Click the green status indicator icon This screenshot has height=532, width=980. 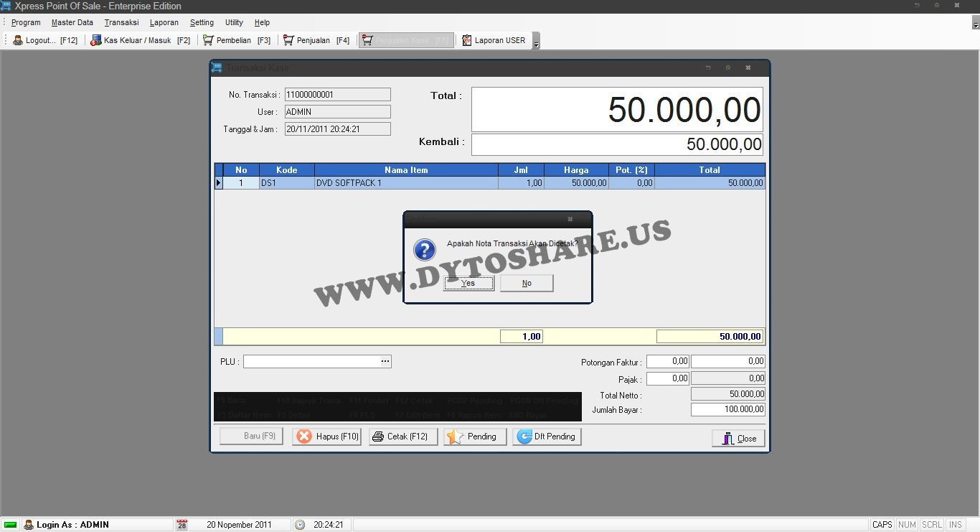pyautogui.click(x=11, y=525)
